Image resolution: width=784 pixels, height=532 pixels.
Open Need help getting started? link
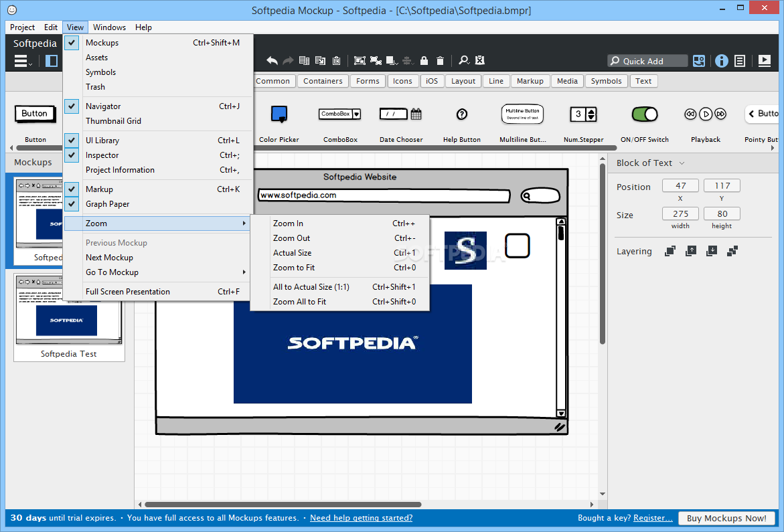(x=361, y=518)
